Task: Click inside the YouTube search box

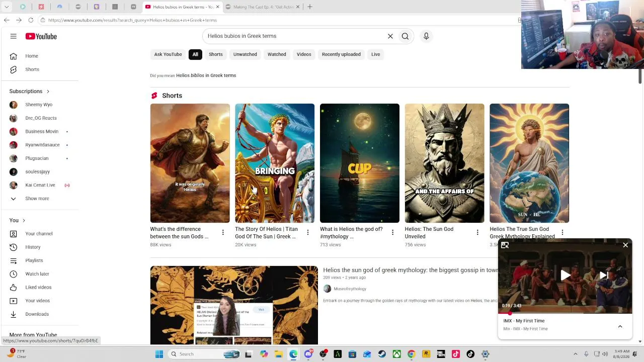Action: point(294,36)
